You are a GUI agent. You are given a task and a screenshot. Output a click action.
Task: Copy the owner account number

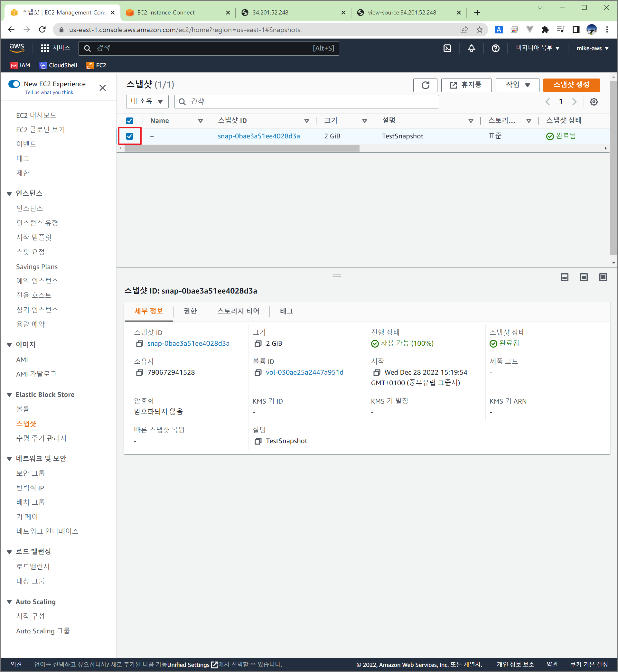[139, 372]
